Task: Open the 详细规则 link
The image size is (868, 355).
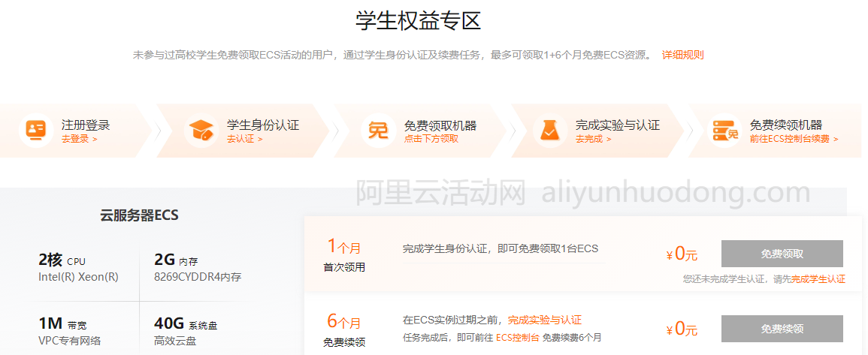Action: (682, 55)
